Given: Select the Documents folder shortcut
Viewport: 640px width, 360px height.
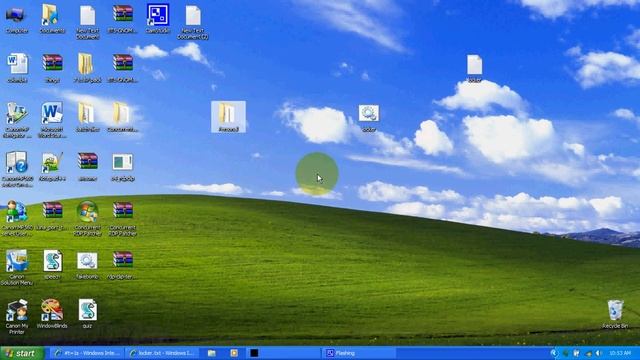Looking at the screenshot, I should click(x=52, y=19).
